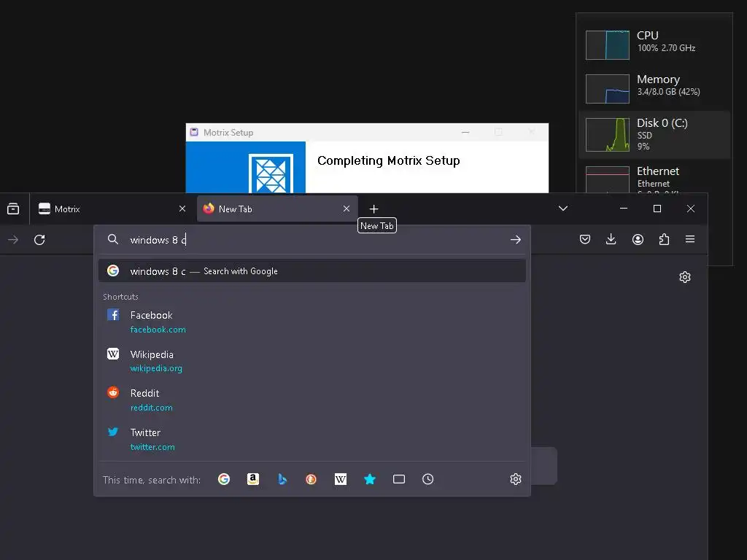Open search settings gear in dropdown

coord(516,479)
